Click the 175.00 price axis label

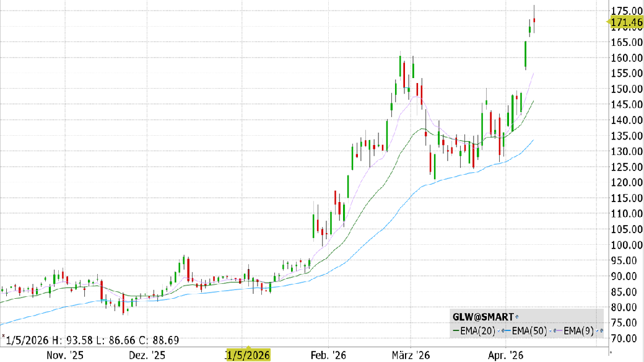[627, 11]
